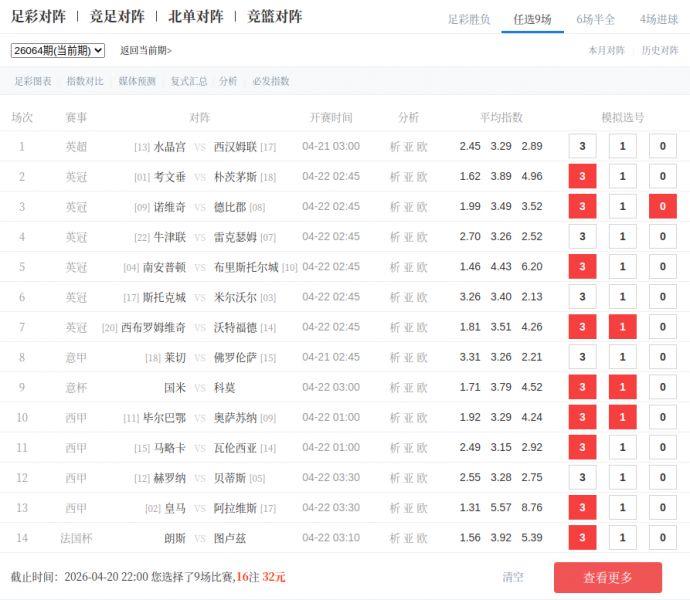Screen dimensions: 690x600
Task: Click the 返回当前期 link
Action: (146, 50)
